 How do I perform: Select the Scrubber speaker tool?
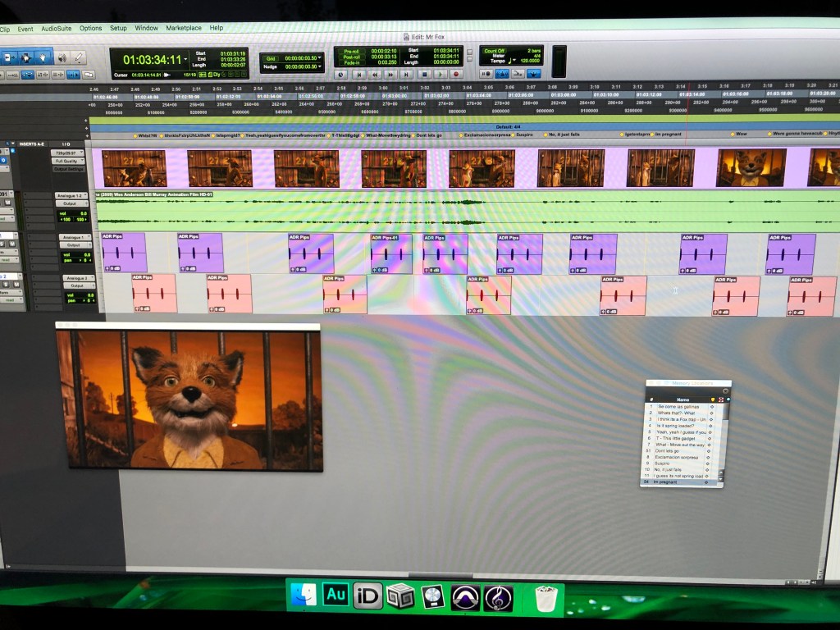tap(61, 57)
